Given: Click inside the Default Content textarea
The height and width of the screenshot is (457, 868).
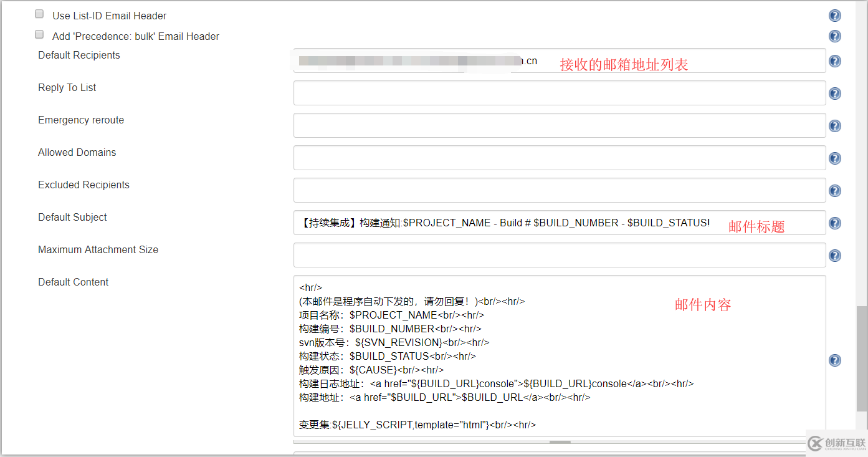Looking at the screenshot, I should tap(560, 356).
